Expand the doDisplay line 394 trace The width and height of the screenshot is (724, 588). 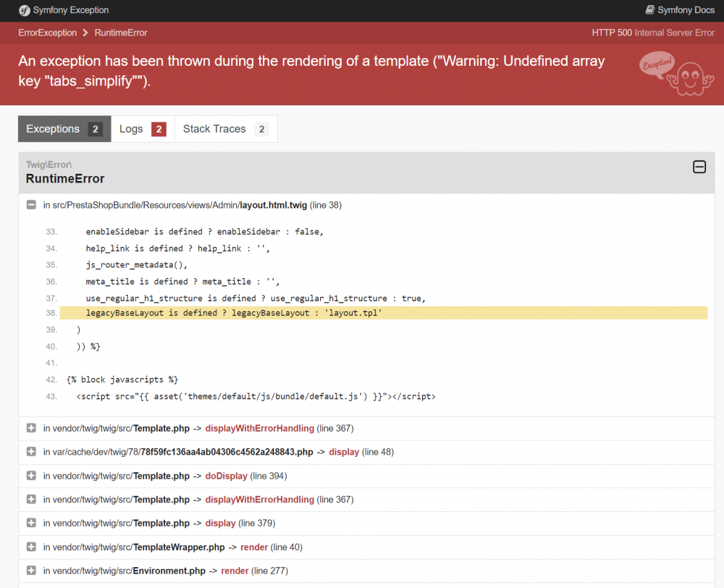point(31,476)
